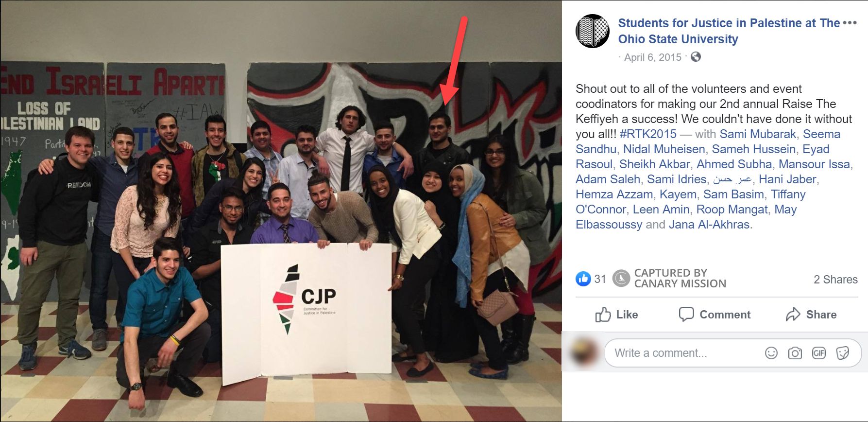The width and height of the screenshot is (868, 422).
Task: Open the April 6, 2015 timestamp link
Action: [653, 57]
